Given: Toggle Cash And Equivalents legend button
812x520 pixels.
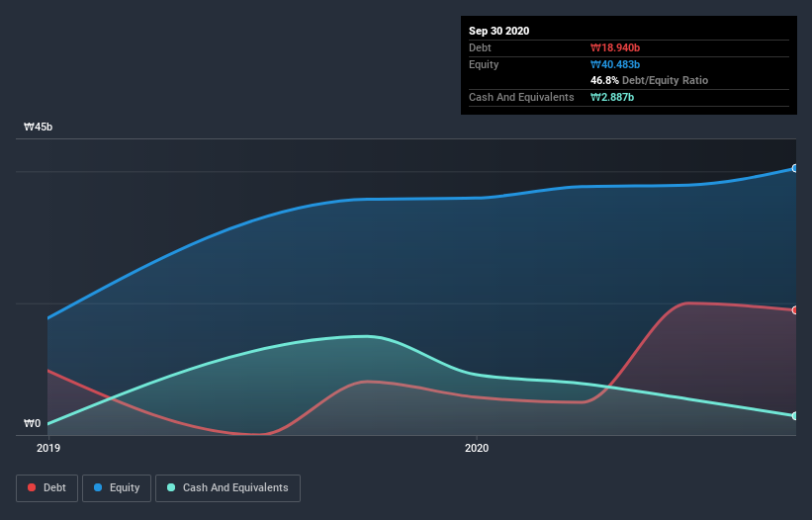Looking at the screenshot, I should 227,488.
